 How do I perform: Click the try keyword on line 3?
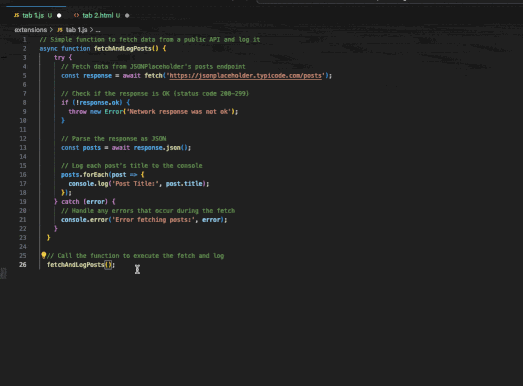click(x=59, y=58)
